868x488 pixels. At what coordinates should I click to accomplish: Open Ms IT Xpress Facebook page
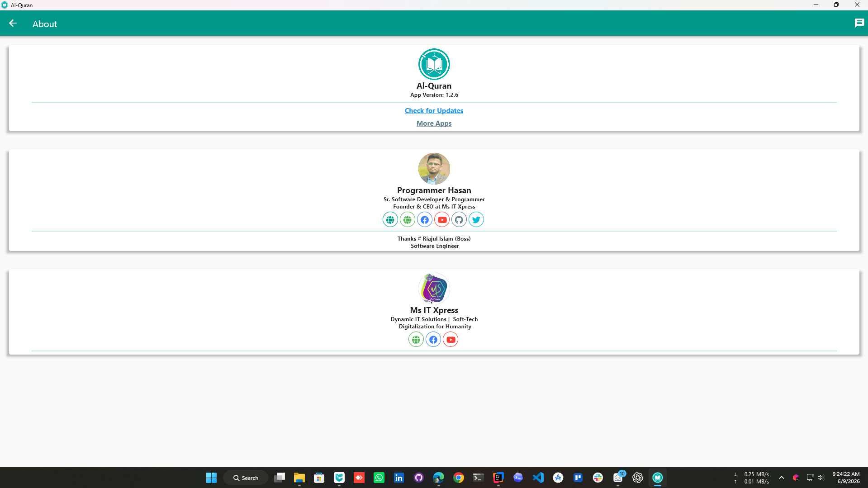pyautogui.click(x=433, y=340)
